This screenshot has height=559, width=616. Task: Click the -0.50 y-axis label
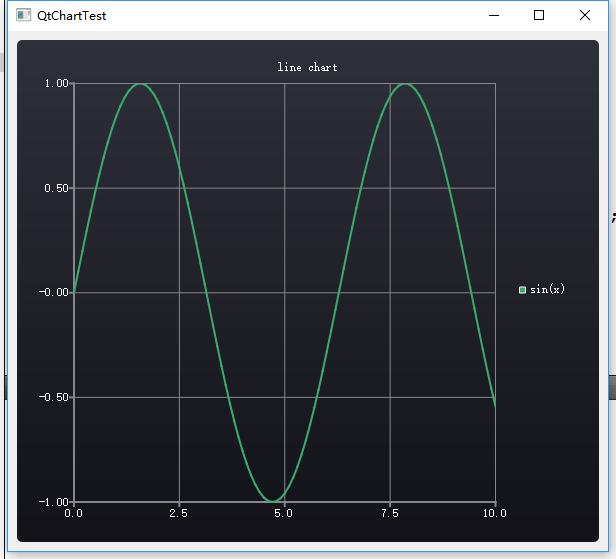point(54,397)
